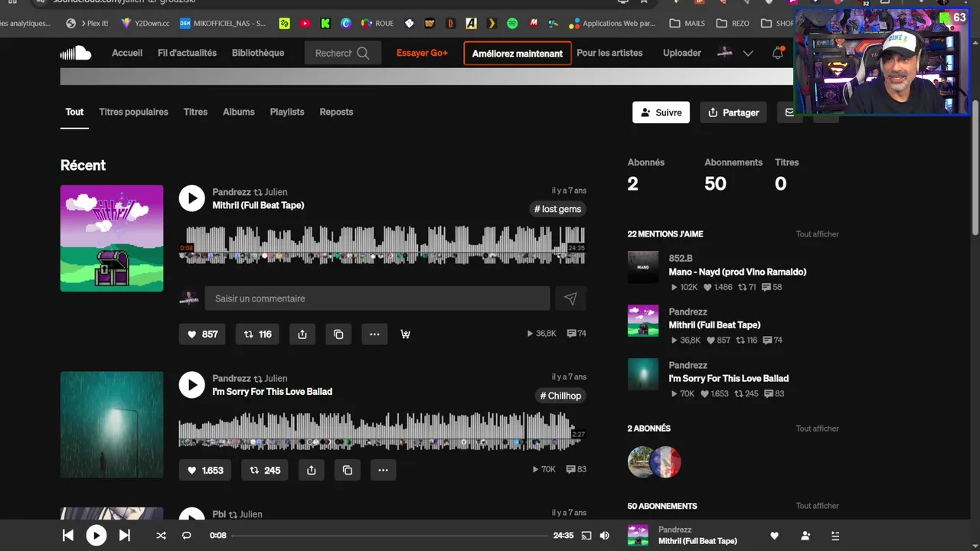
Task: Open Pour les artistes link
Action: click(609, 53)
